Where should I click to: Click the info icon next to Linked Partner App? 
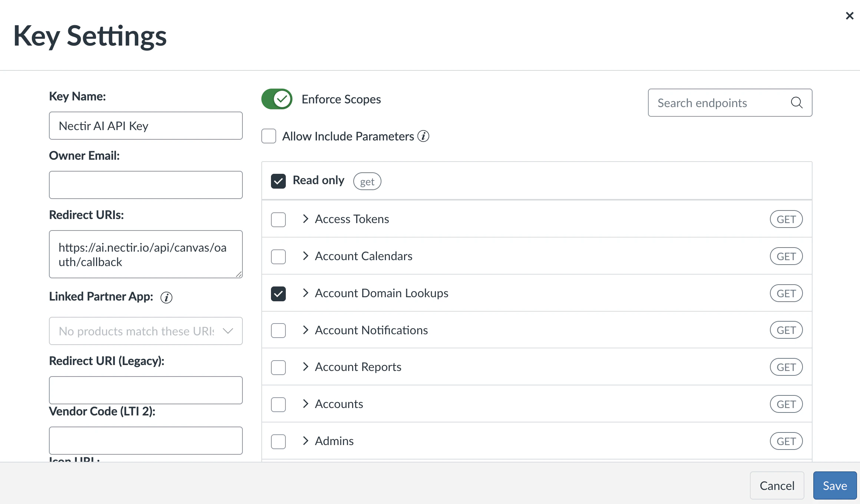click(166, 297)
